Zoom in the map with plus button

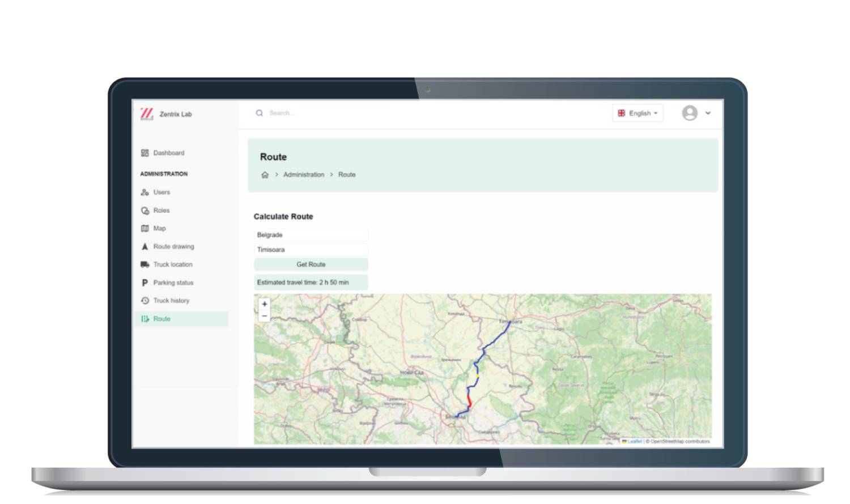tap(264, 304)
